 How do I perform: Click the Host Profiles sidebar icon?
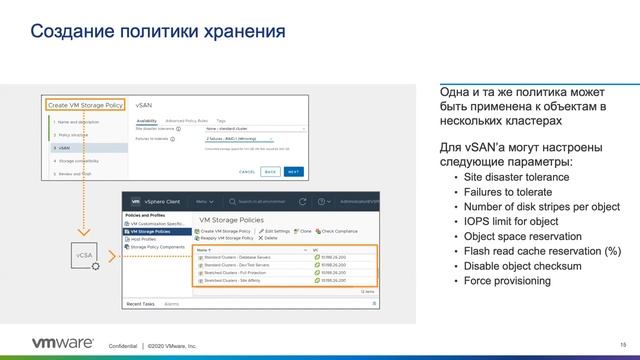pos(127,239)
